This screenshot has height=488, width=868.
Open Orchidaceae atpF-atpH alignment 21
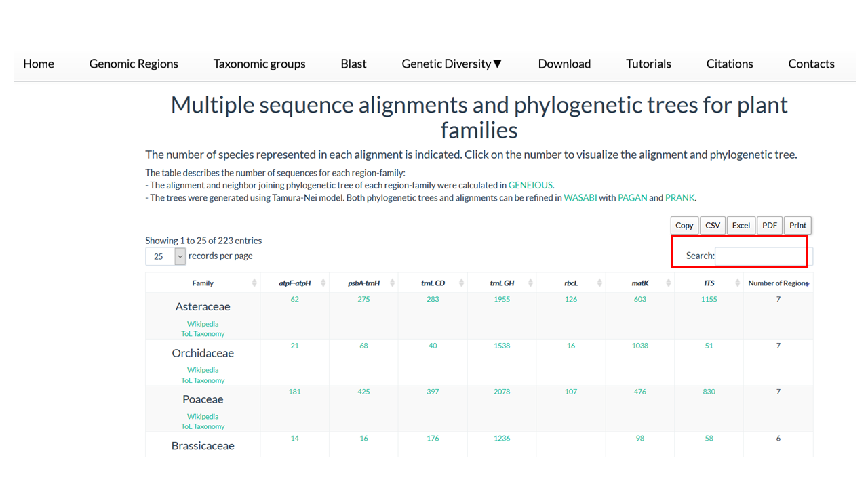point(294,346)
